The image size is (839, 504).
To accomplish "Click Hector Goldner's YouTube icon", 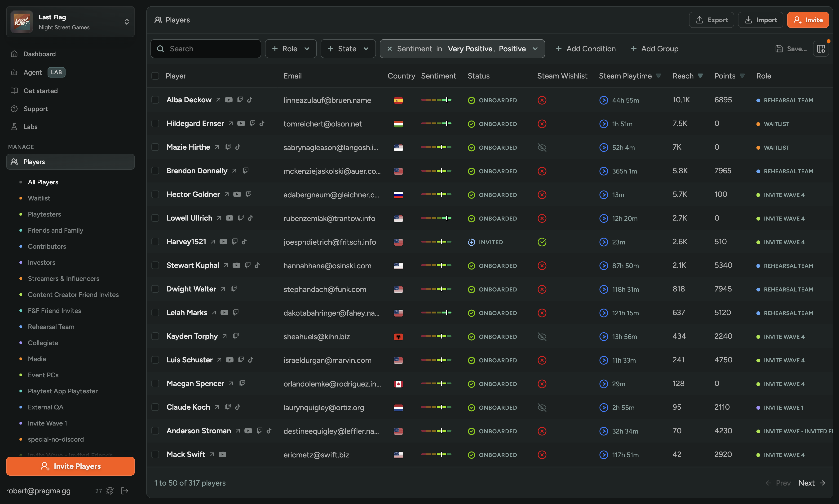I will click(237, 194).
